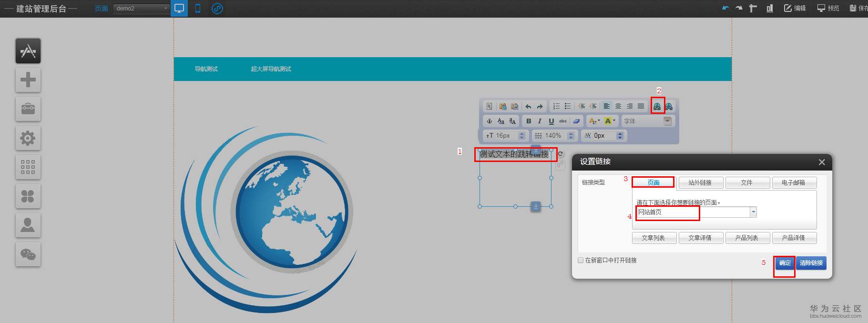
Task: Select the 页面 link type tab
Action: [x=654, y=182]
